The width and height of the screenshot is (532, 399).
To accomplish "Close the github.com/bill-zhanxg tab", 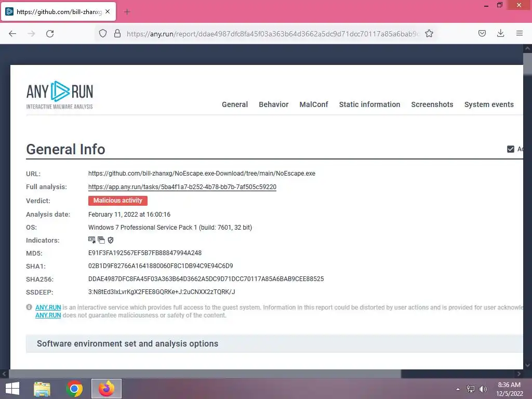I will [x=108, y=11].
